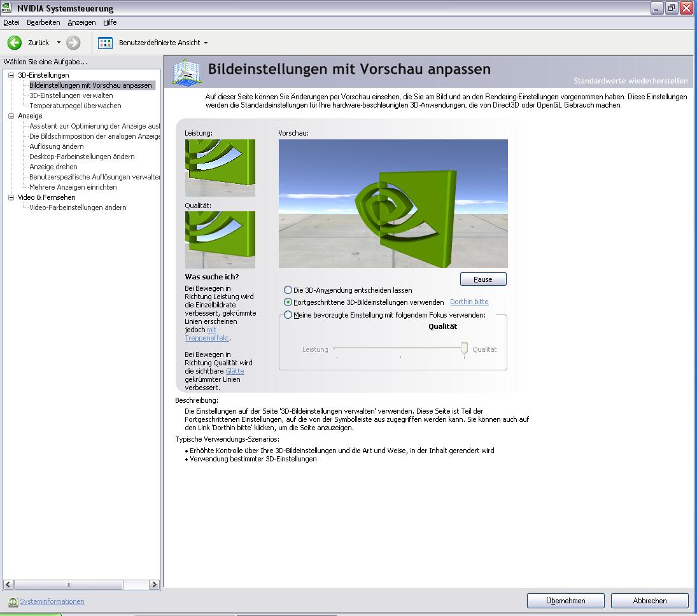Open the Hilfe menu
Viewport: 697px width, 616px height.
point(109,22)
